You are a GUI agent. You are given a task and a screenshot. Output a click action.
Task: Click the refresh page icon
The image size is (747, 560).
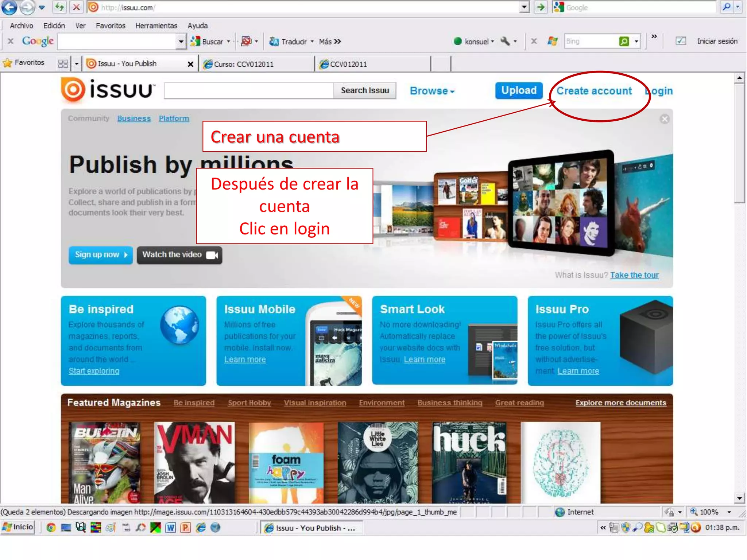pos(60,7)
